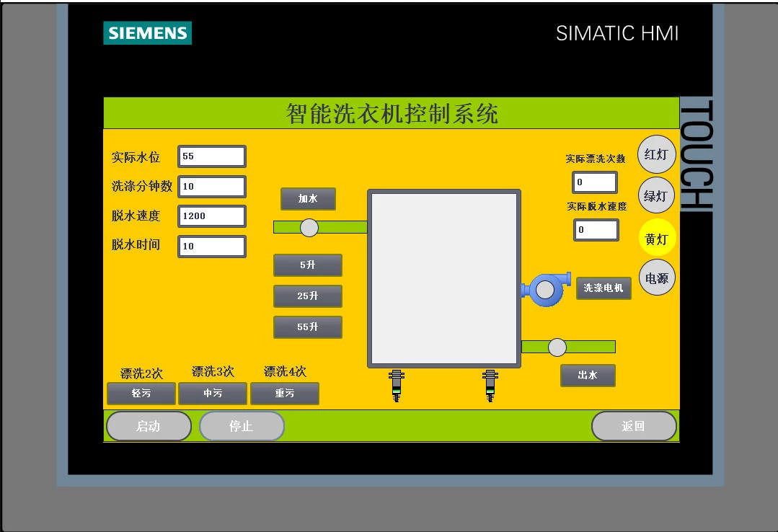Select the left water inlet valve icon
The image size is (778, 532).
[308, 228]
